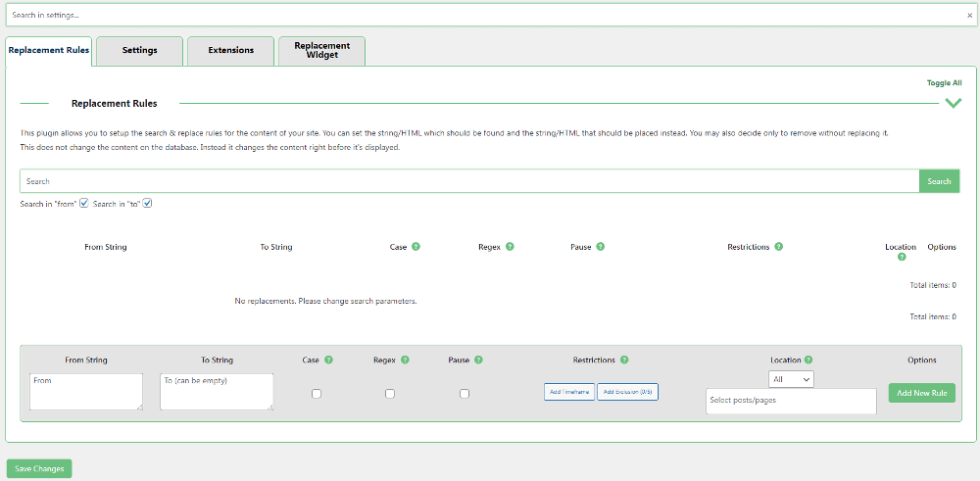Clear settings search with the x icon
The image size is (980, 481).
coord(969,16)
